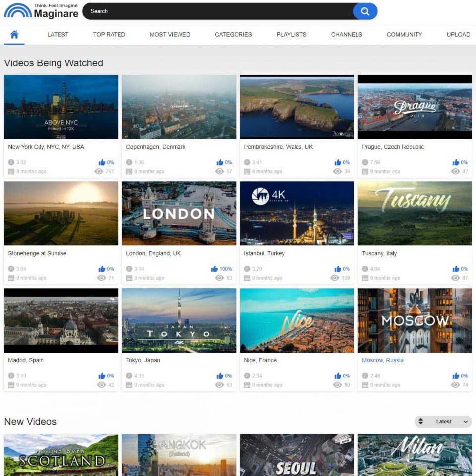Screen dimensions: 476x476
Task: Open the Tuscany video thumbnail
Action: click(415, 213)
